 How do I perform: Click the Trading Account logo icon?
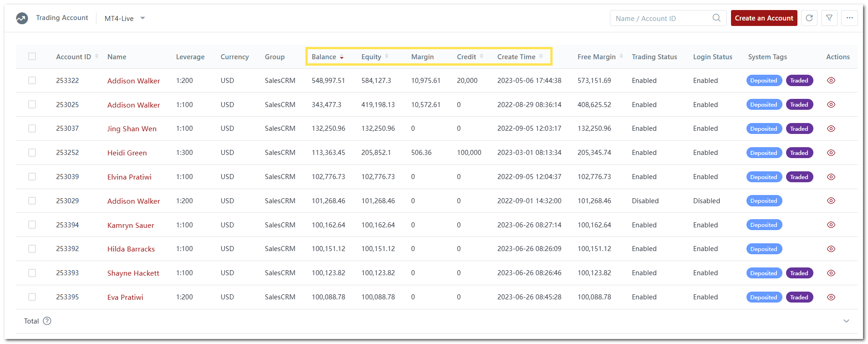22,18
